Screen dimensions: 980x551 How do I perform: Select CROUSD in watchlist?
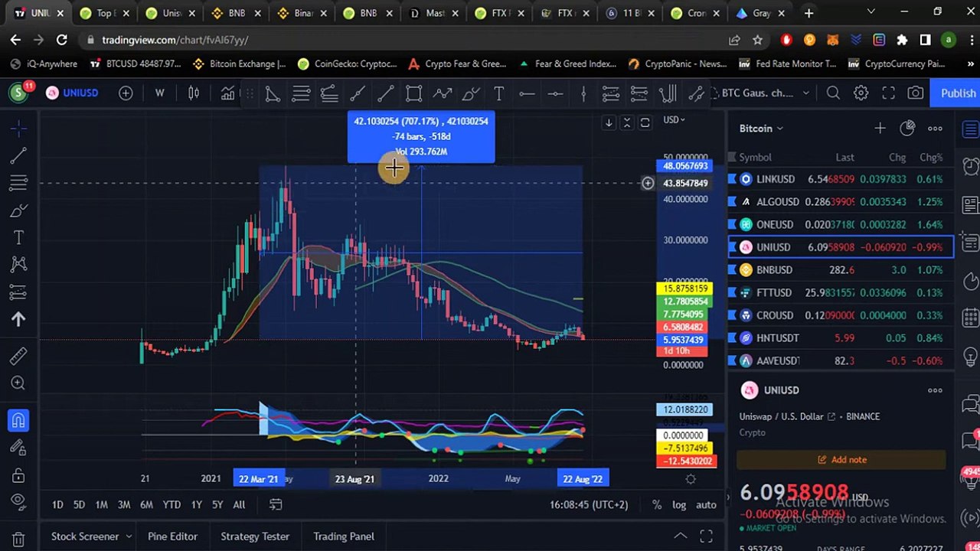[840, 315]
